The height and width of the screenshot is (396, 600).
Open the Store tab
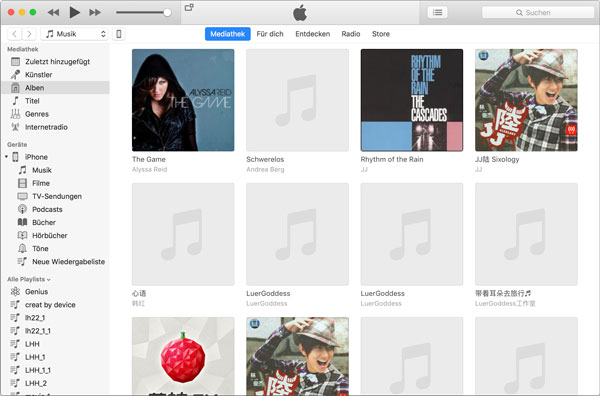coord(381,34)
